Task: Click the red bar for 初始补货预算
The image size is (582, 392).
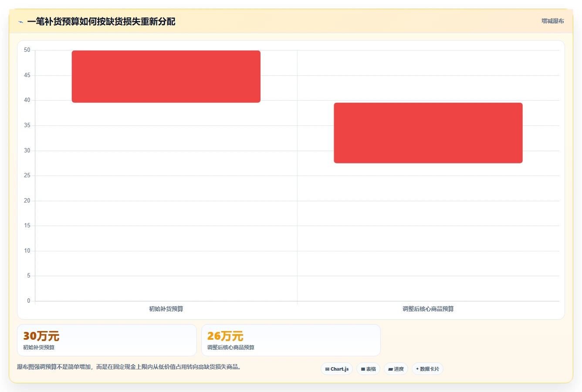Action: click(166, 77)
